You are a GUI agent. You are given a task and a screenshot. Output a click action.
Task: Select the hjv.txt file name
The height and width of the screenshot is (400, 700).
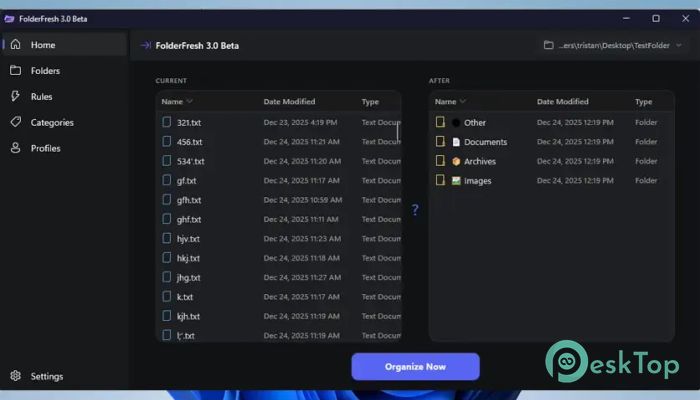click(x=188, y=239)
